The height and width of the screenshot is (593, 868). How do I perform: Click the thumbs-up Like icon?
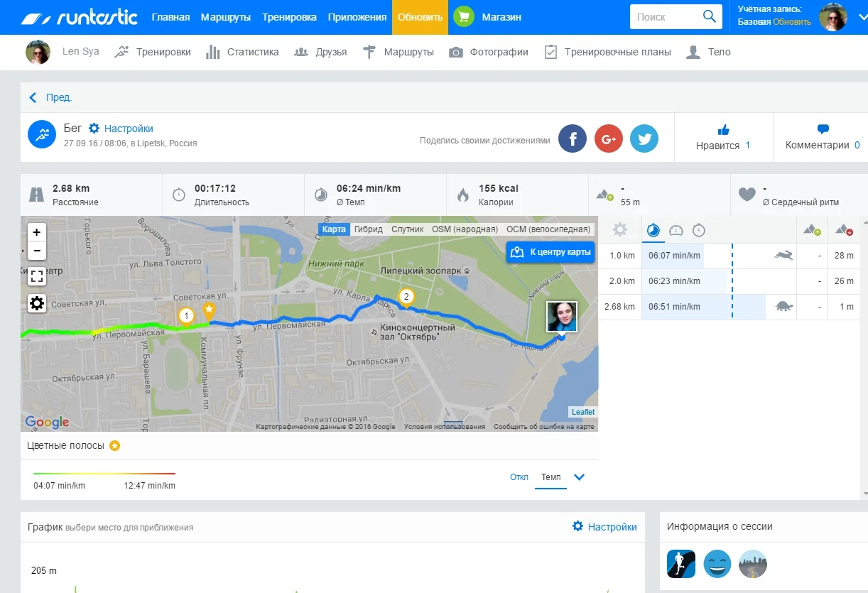(723, 130)
